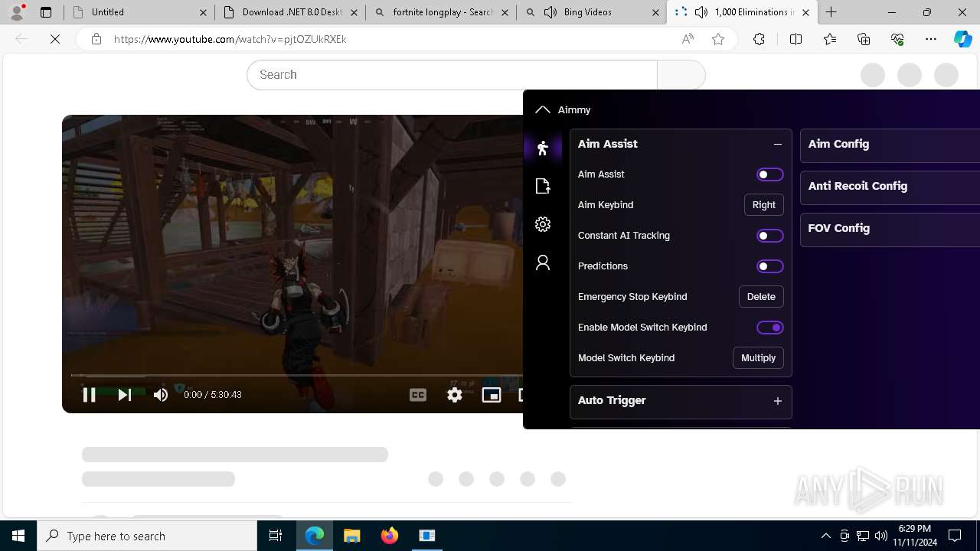Screen dimensions: 980x551
Task: Expand the Anti Recoil Config panel
Action: (890, 186)
